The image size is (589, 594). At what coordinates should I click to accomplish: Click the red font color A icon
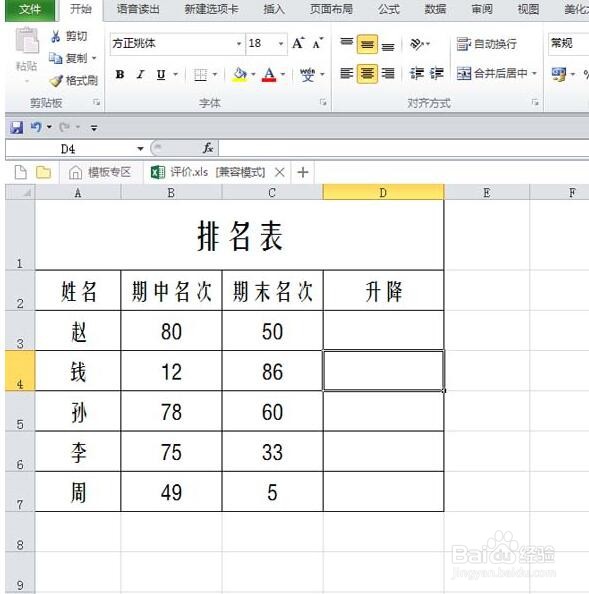coord(269,74)
